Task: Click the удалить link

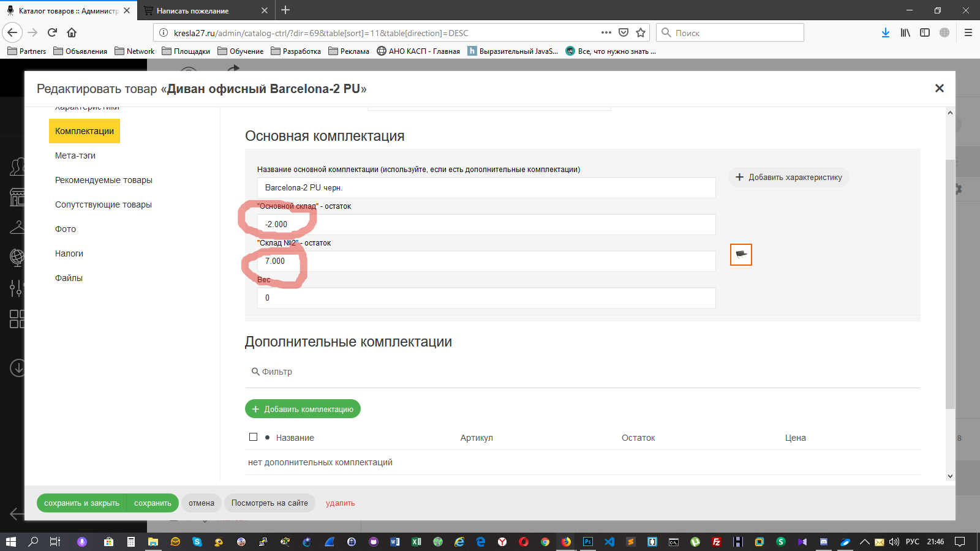Action: [340, 503]
